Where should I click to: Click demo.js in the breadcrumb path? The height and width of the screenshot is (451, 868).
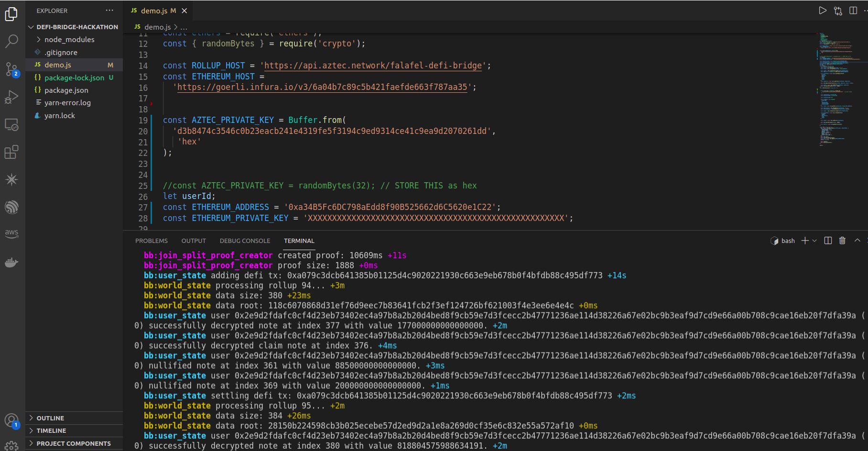point(157,27)
